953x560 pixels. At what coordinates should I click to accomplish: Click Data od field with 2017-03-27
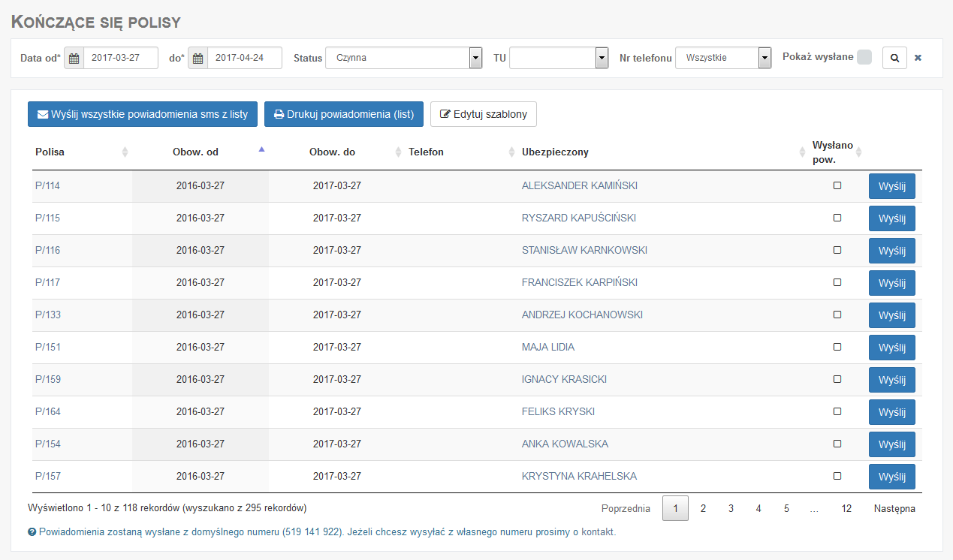coord(121,58)
